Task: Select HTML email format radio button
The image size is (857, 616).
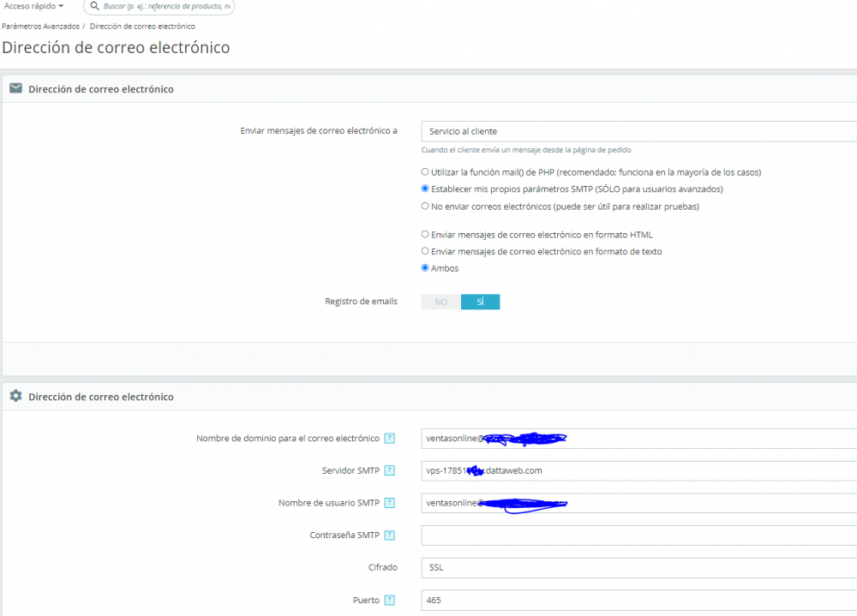Action: tap(425, 234)
